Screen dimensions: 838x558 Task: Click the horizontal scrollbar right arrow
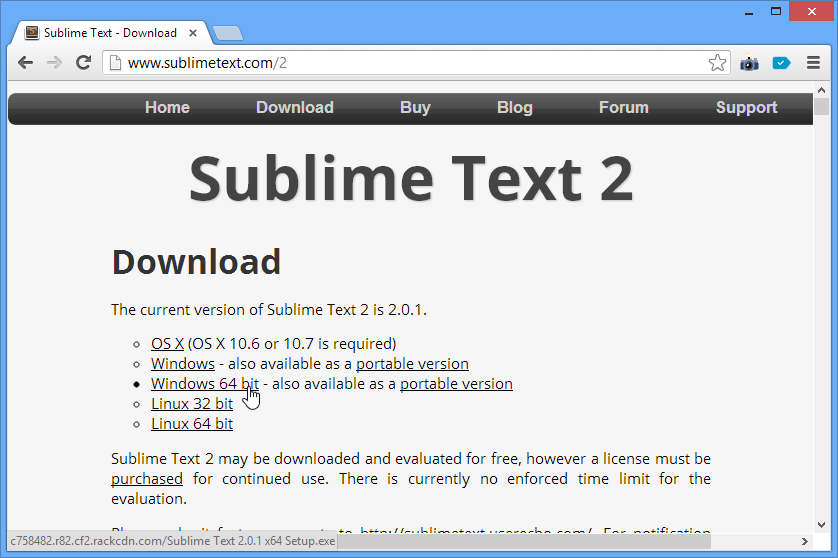[x=805, y=541]
